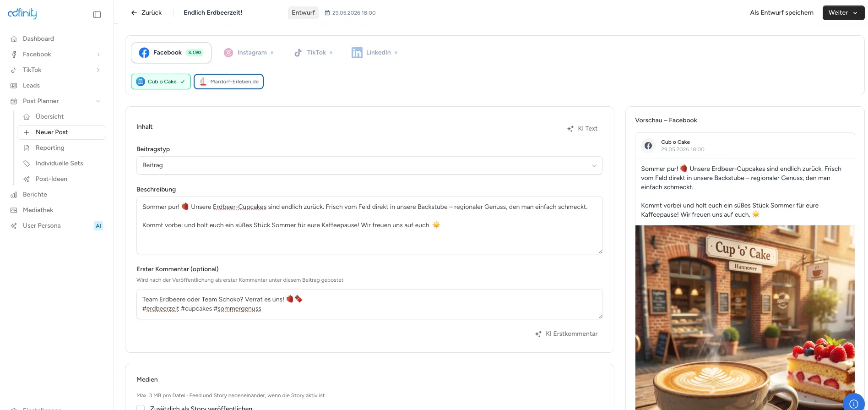Toggle the Cub o Cake page chip
Viewport: 868px width, 410px height.
click(161, 82)
